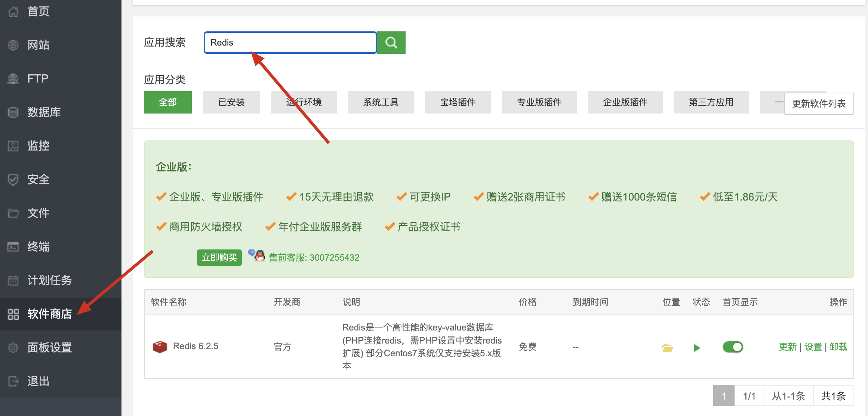Click the 应用搜索 text field
868x416 pixels.
290,43
